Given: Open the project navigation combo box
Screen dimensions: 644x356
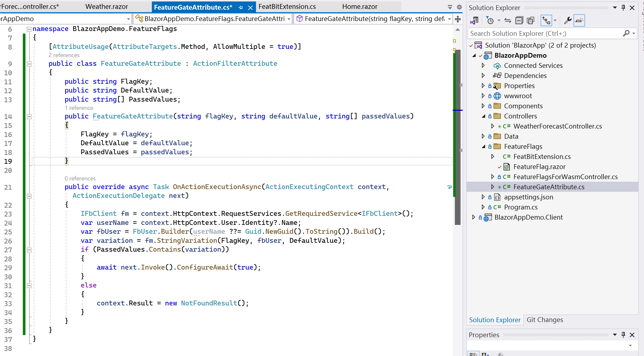Looking at the screenshot, I should click(x=66, y=19).
